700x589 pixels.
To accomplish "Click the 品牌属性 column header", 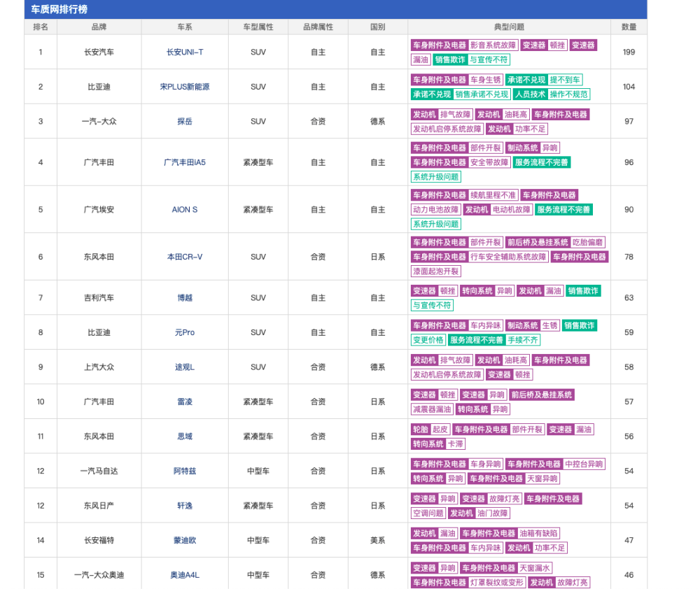I will click(318, 27).
